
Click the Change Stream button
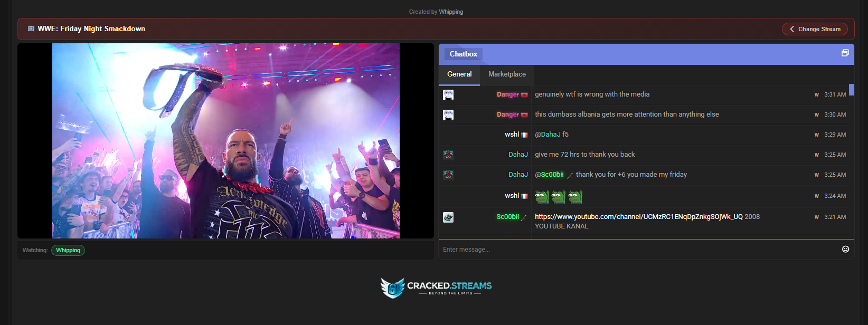tap(815, 29)
